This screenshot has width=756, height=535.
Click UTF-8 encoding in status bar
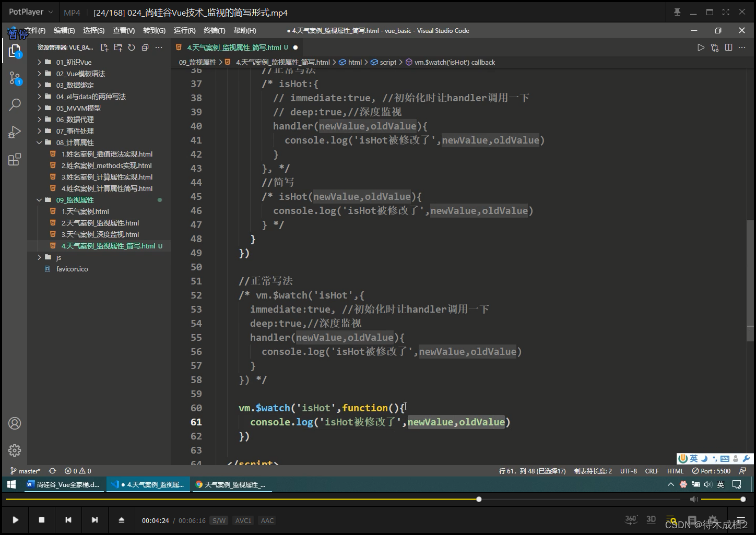[x=629, y=471]
